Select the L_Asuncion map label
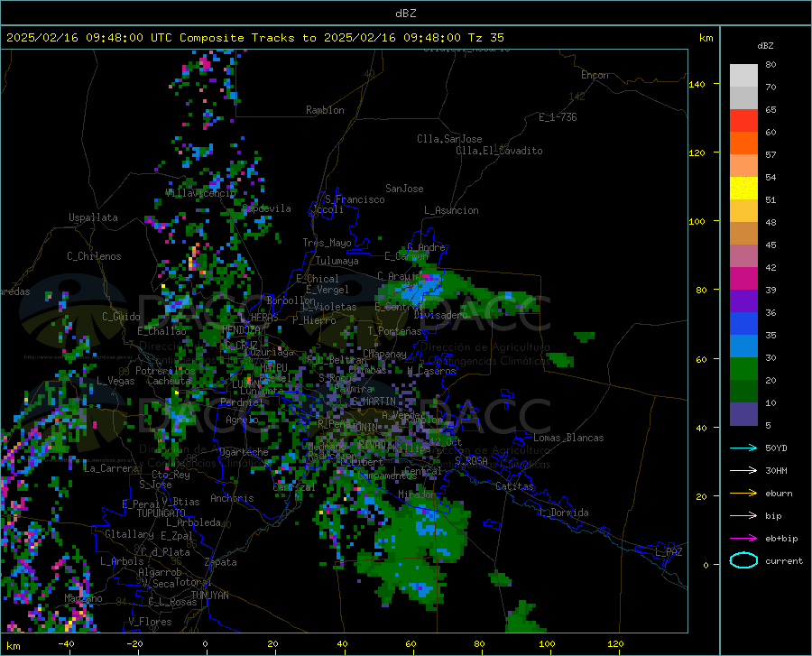The width and height of the screenshot is (812, 656). 451,210
